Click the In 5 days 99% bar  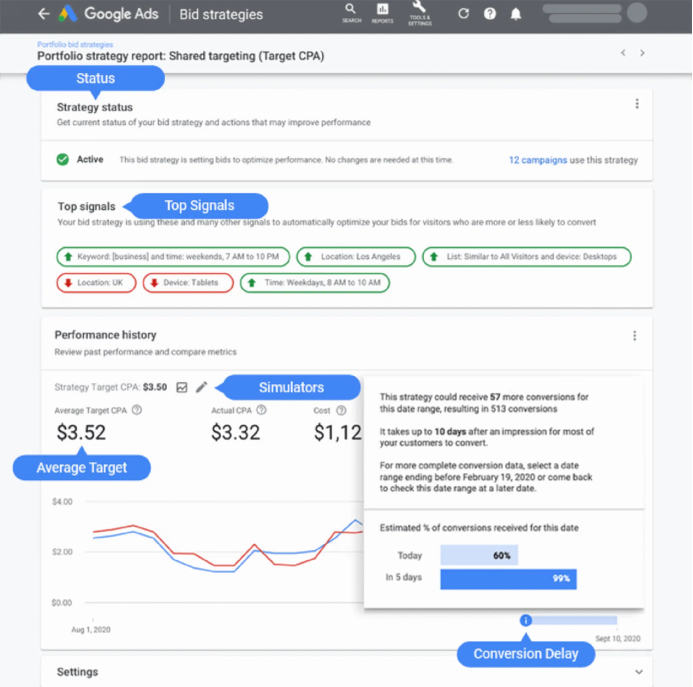[508, 579]
